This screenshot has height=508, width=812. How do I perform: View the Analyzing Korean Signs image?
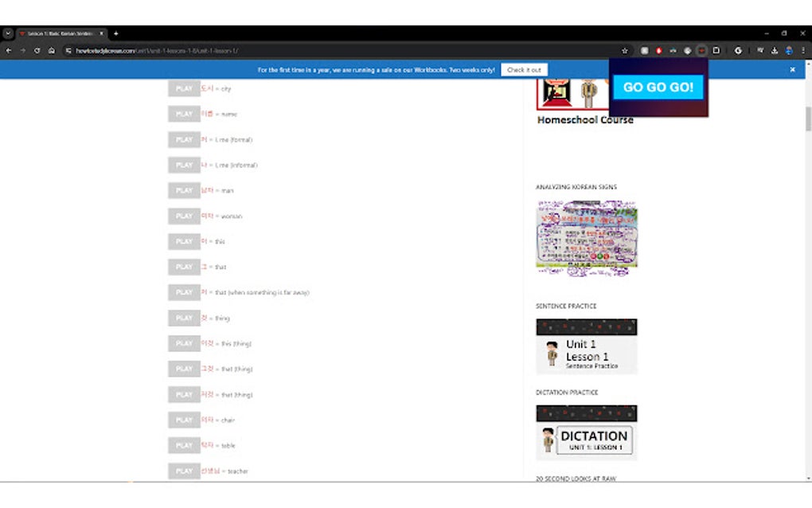coord(587,236)
